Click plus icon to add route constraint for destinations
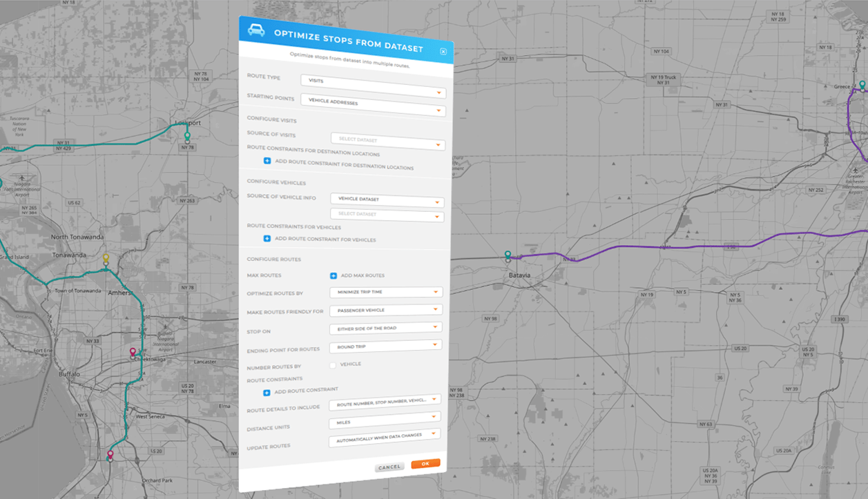868x499 pixels. click(x=267, y=161)
